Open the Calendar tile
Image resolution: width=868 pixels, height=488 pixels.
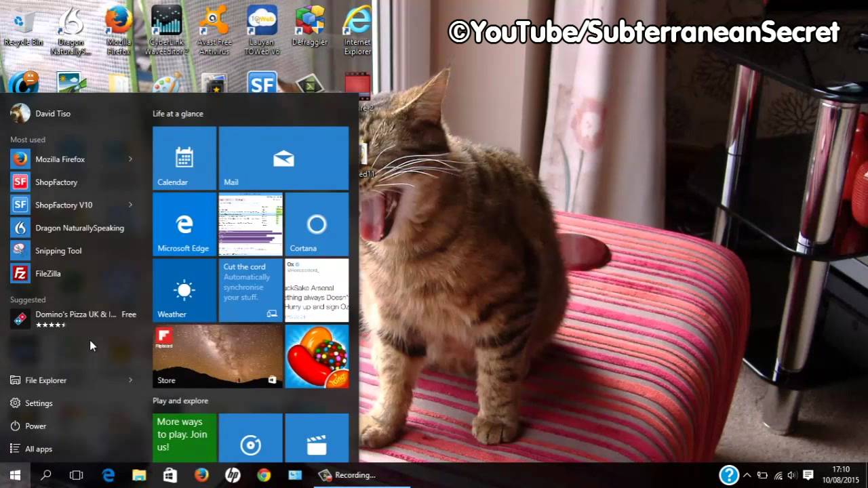184,158
